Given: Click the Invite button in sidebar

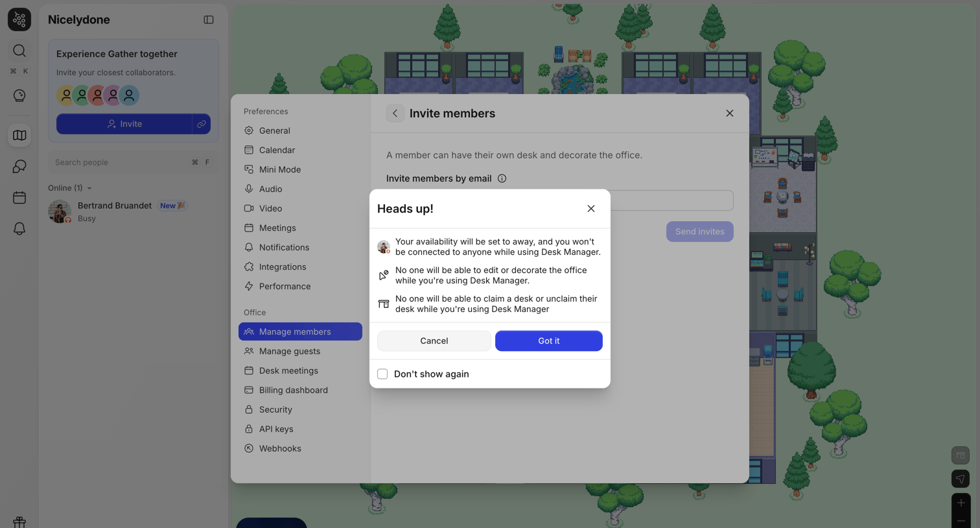Looking at the screenshot, I should (124, 124).
